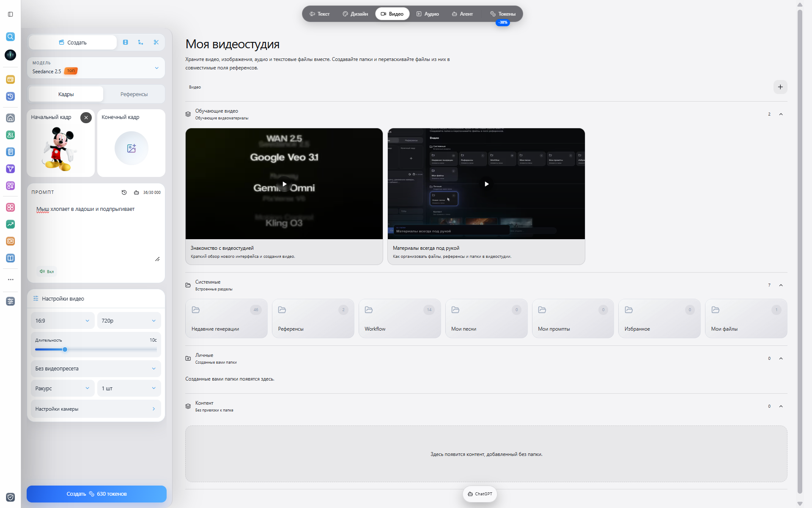
Task: Play the Знакомство с видеостудией video
Action: pyautogui.click(x=284, y=184)
